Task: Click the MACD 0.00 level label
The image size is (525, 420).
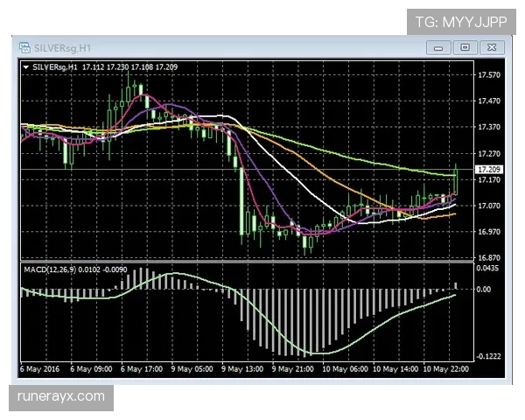Action: (x=483, y=290)
